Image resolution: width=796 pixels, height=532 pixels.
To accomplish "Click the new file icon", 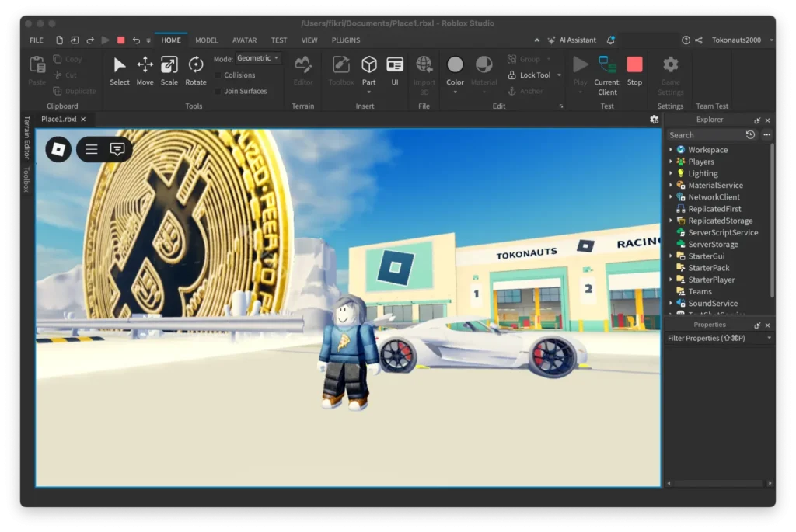I will 59,40.
